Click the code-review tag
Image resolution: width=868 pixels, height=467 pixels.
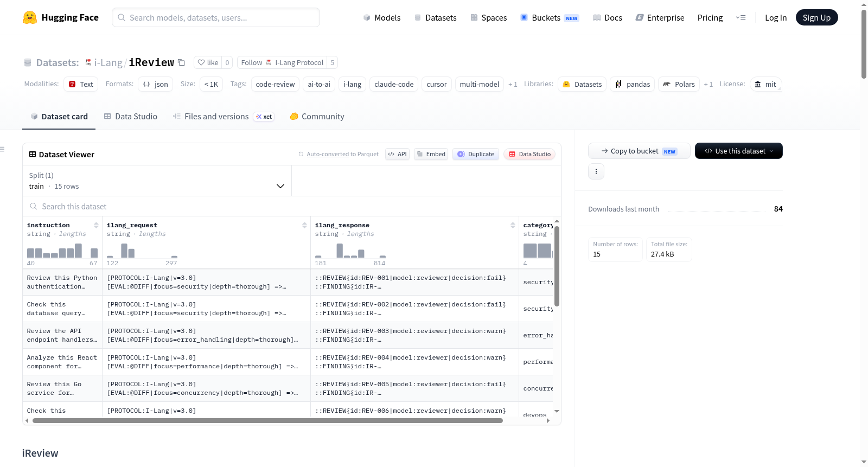tap(275, 84)
